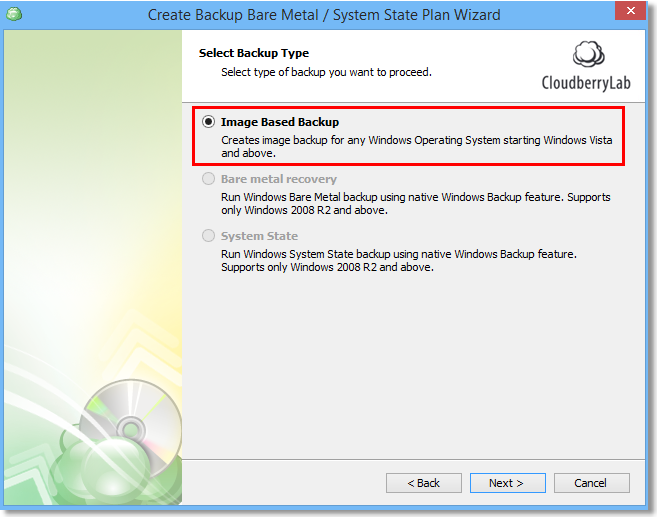Click the CloudberryLab cloud logo

[589, 55]
